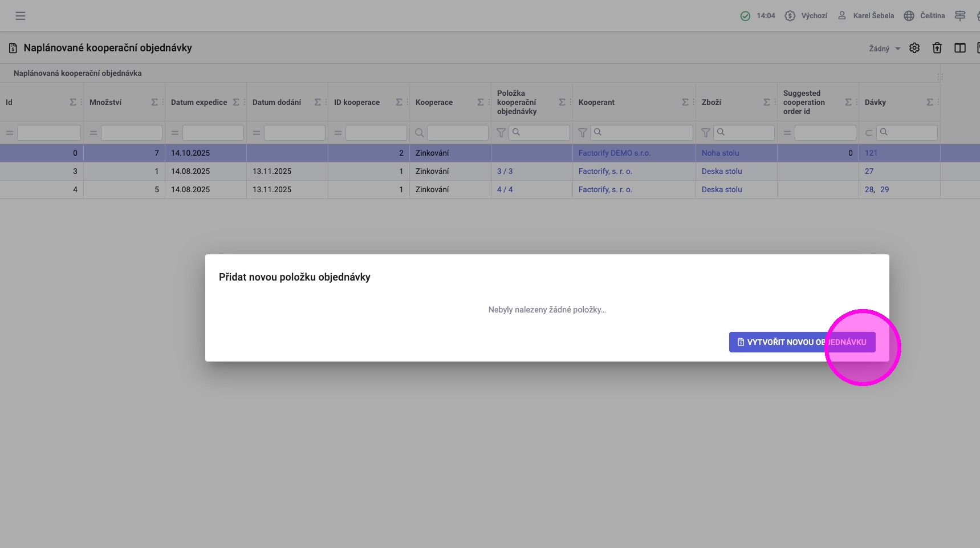The height and width of the screenshot is (548, 980).
Task: Click the sigma icon in ID kooperace column
Action: (399, 103)
